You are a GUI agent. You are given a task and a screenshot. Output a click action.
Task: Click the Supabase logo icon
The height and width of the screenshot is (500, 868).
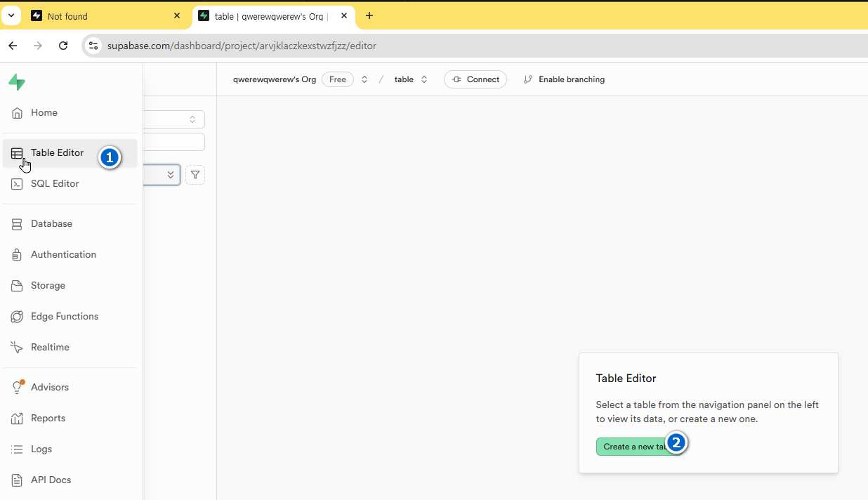tap(17, 82)
